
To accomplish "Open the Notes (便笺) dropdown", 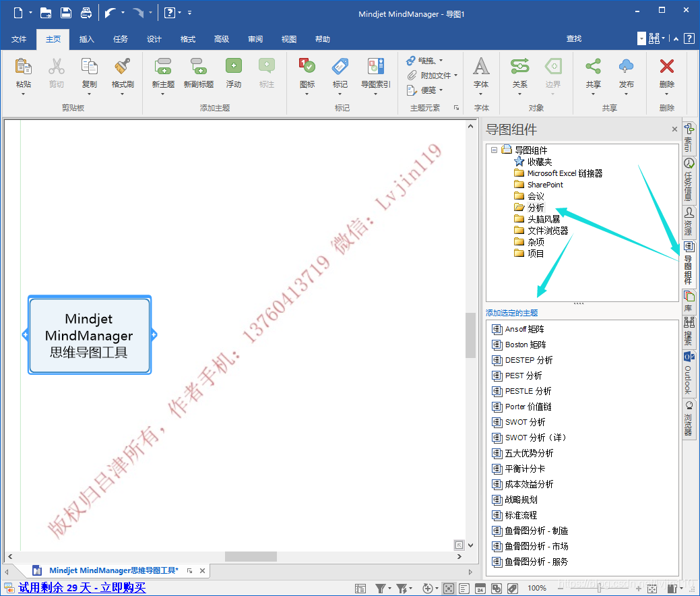I will [441, 90].
